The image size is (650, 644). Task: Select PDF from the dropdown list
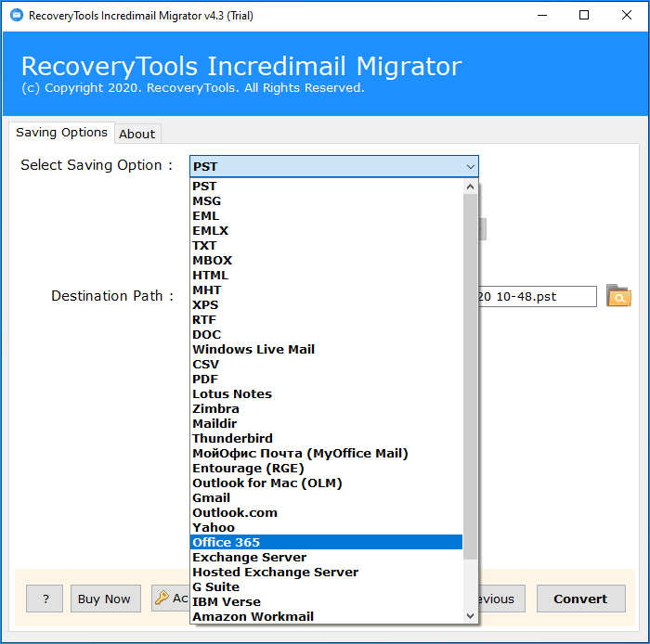pos(326,380)
